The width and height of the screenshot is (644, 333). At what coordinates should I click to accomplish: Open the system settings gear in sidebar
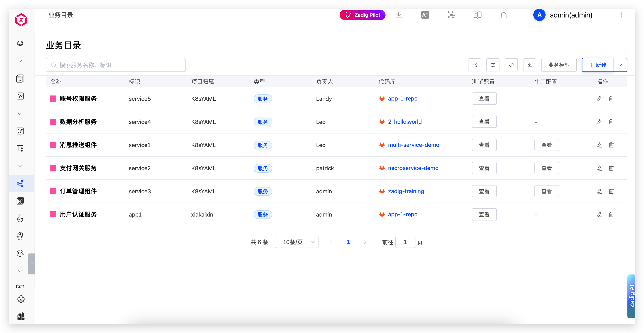point(21,298)
